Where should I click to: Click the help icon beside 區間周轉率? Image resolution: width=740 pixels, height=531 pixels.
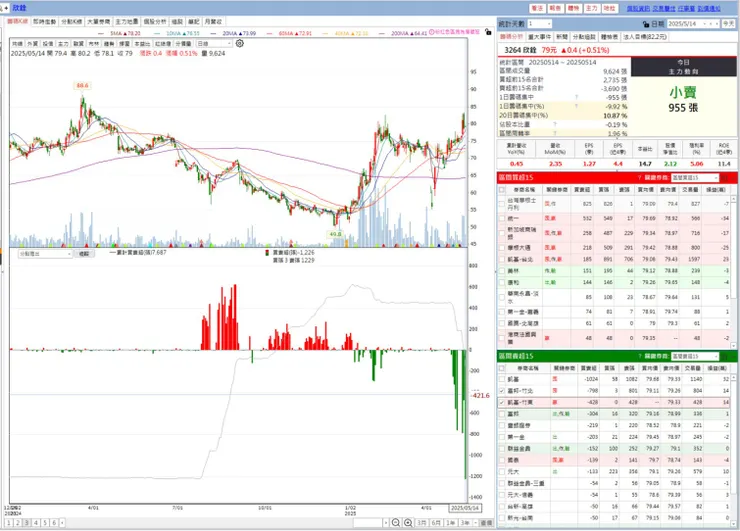pos(555,134)
